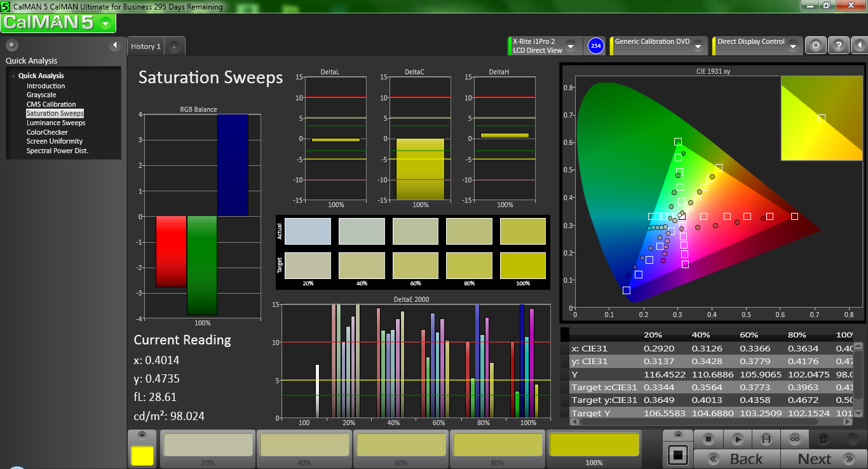Select Luminance Sweeps in the workflow list
Screen dimensions: 868x469
(56, 123)
